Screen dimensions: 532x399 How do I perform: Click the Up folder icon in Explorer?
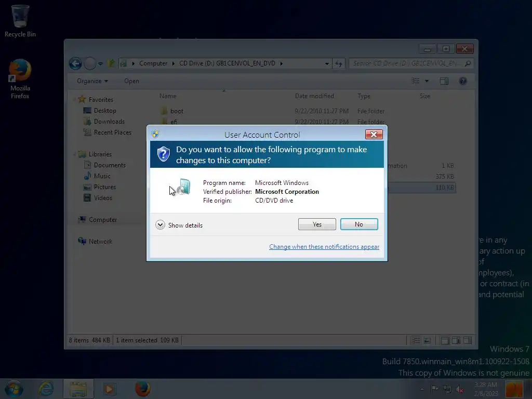point(111,63)
